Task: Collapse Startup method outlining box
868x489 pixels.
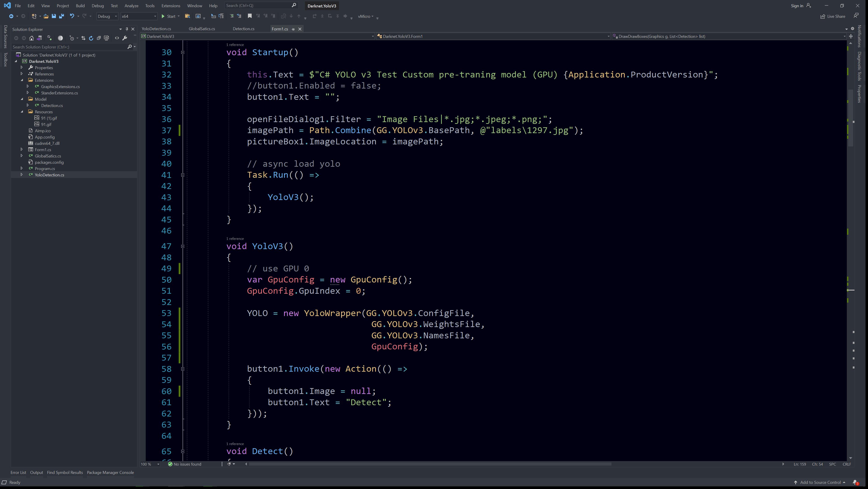Action: 183,52
